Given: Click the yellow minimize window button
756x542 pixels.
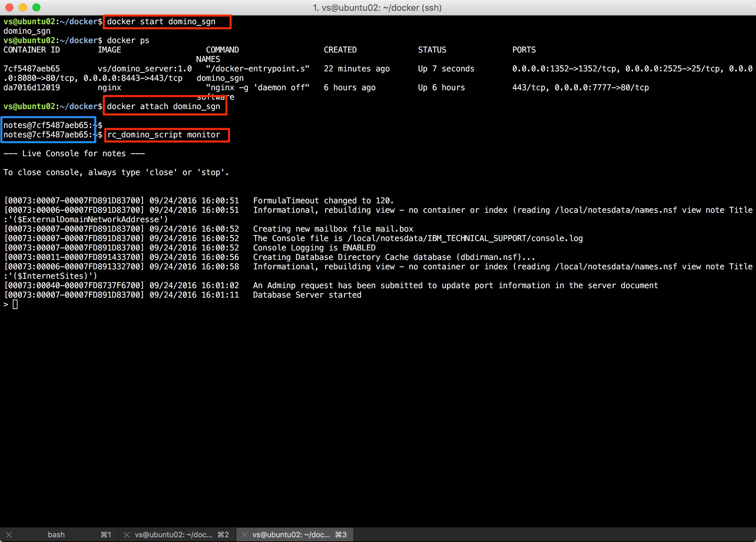Looking at the screenshot, I should [23, 7].
